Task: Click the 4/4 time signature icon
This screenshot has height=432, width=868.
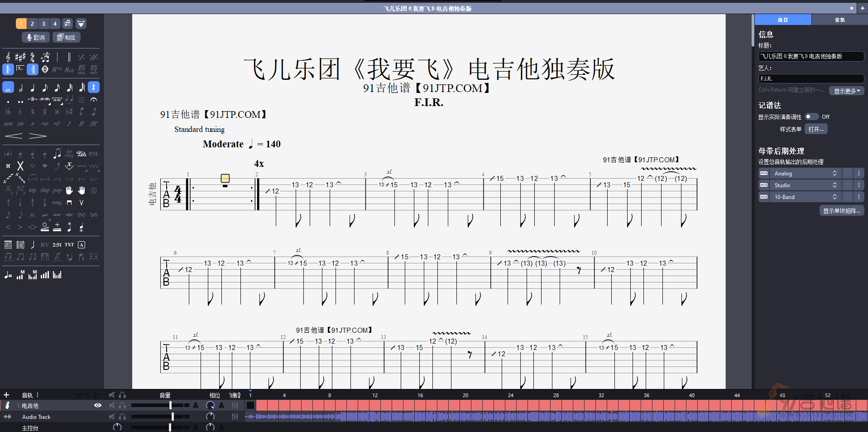Action: click(33, 57)
